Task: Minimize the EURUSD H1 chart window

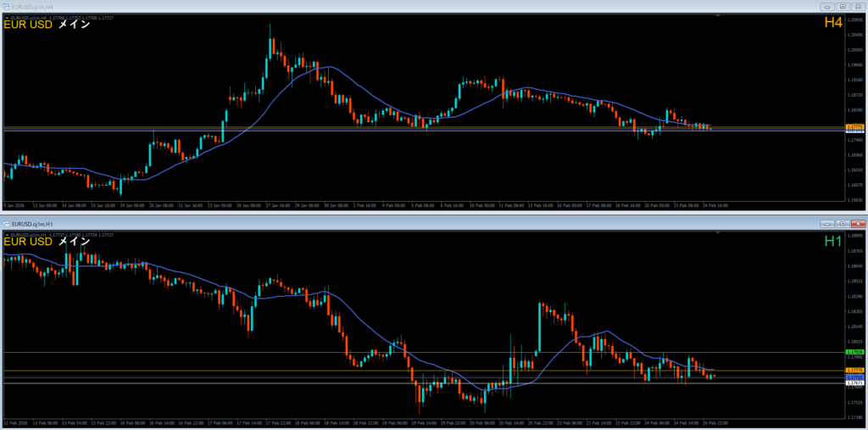Action: point(827,224)
